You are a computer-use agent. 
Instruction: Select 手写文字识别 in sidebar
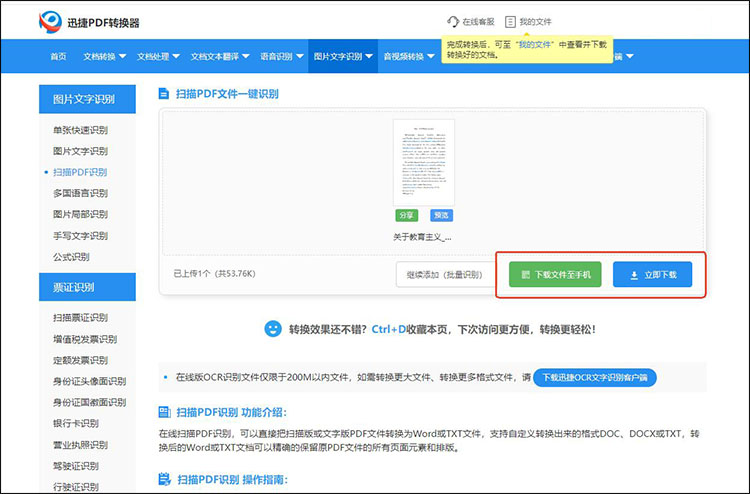coord(80,236)
